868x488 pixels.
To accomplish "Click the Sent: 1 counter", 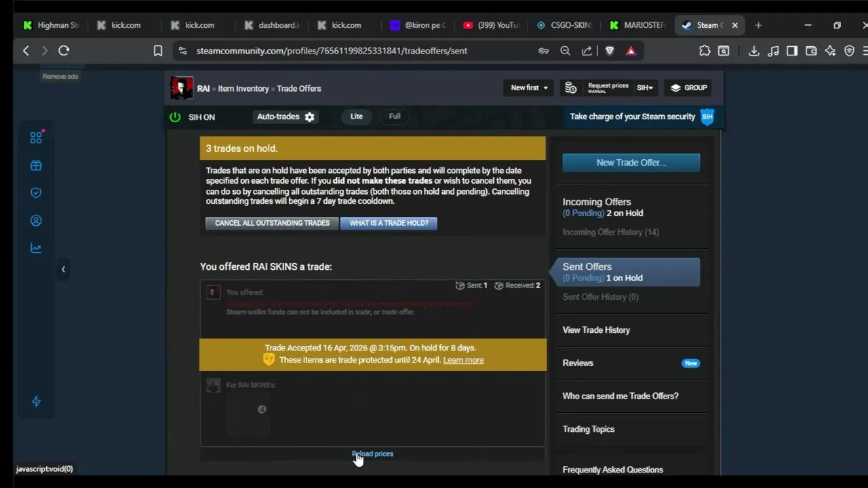I will pos(471,285).
